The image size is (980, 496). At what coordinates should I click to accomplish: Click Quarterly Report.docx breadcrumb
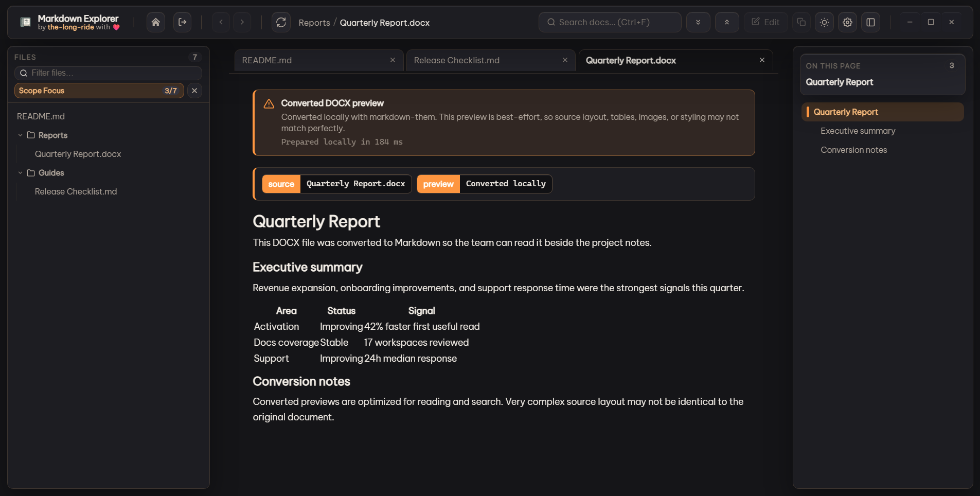(x=385, y=23)
